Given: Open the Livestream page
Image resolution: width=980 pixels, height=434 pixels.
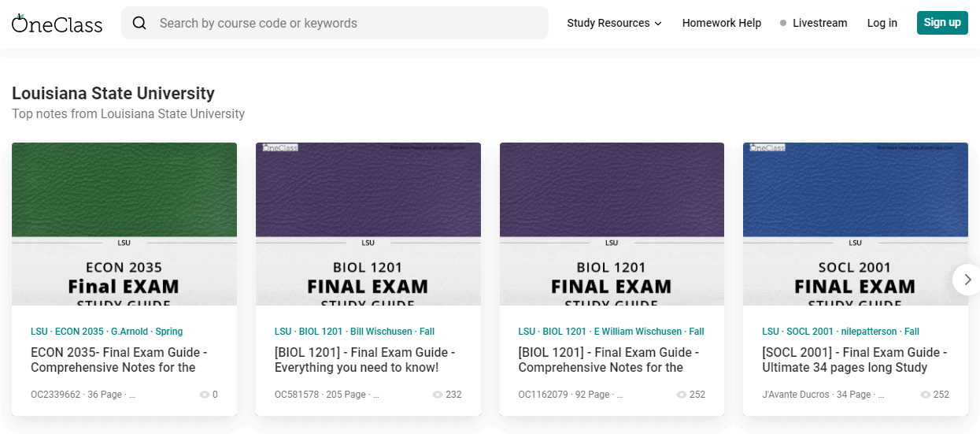Looking at the screenshot, I should point(813,23).
